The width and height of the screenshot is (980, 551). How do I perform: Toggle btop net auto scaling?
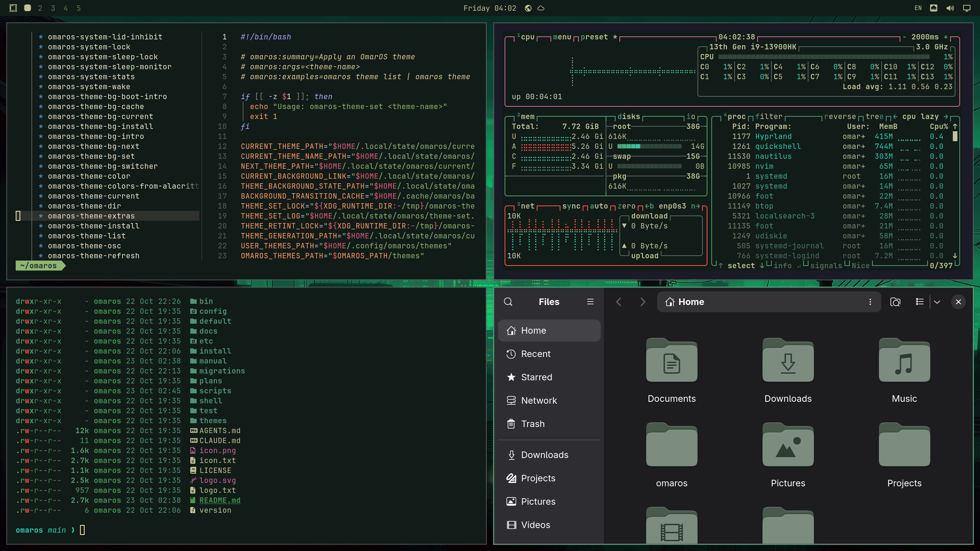point(599,206)
